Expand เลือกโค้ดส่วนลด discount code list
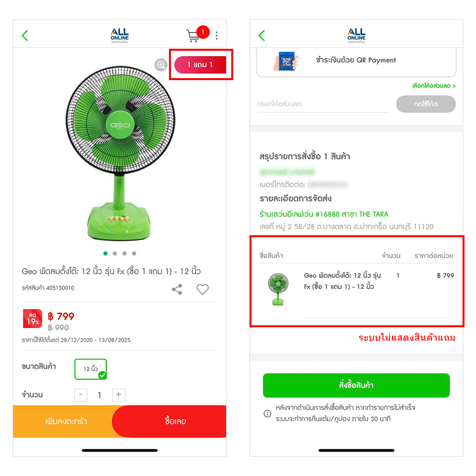 pyautogui.click(x=434, y=86)
